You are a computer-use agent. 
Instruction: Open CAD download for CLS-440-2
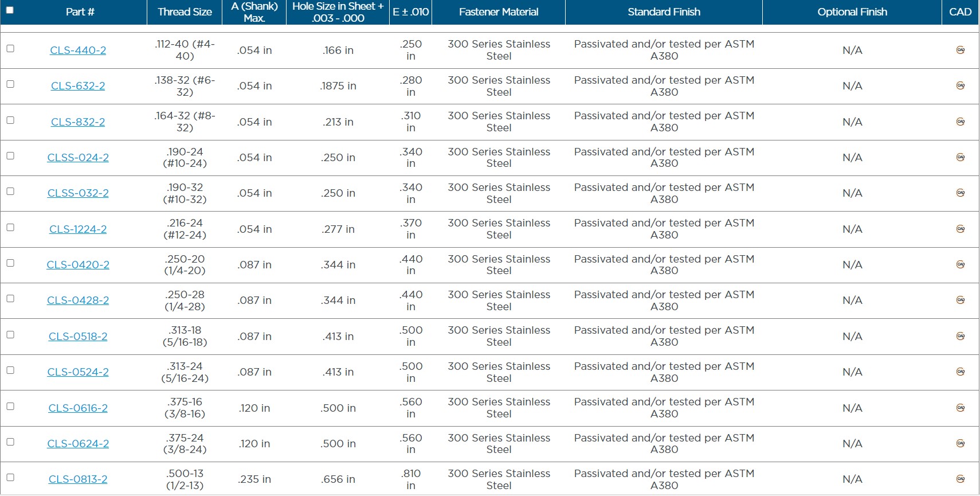click(961, 50)
